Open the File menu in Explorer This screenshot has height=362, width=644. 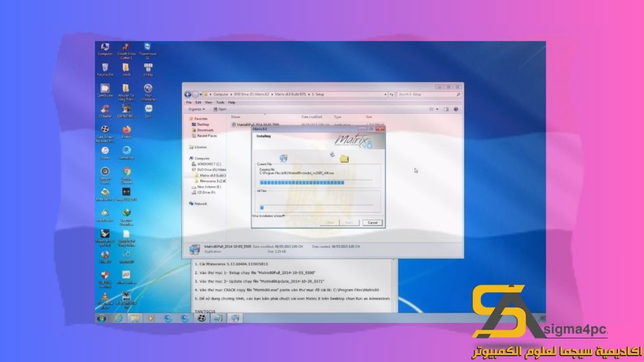[x=189, y=103]
